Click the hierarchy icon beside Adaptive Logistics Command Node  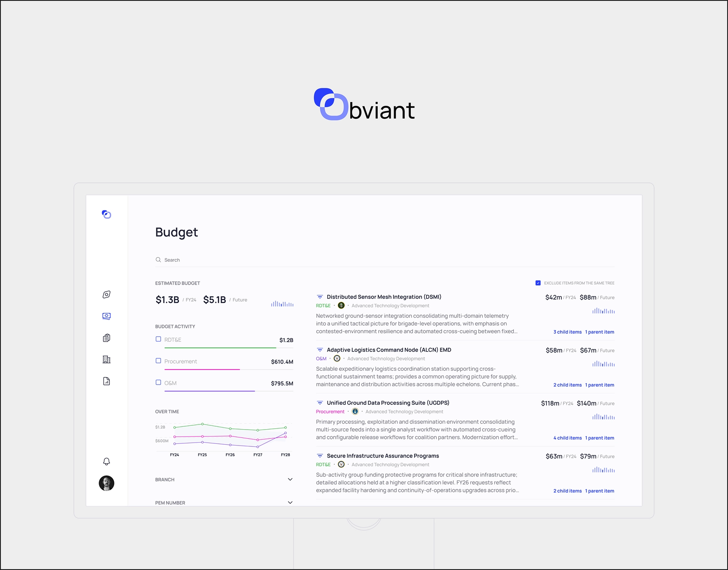[320, 350]
